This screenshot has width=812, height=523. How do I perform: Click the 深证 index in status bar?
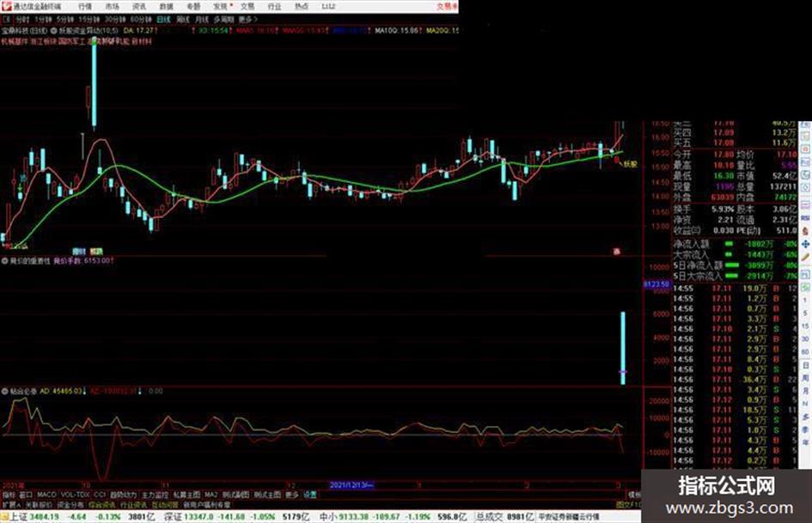coord(173,516)
